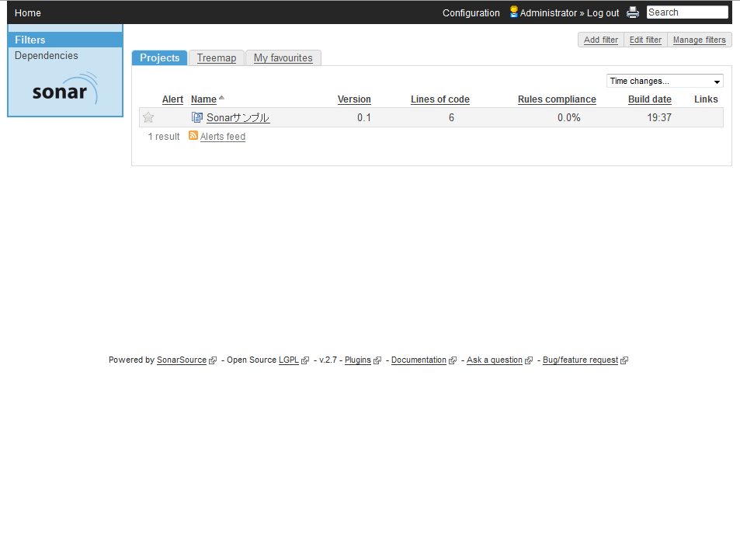Open Dependencies in the sidebar
Viewport: 740px width, 560px height.
47,55
